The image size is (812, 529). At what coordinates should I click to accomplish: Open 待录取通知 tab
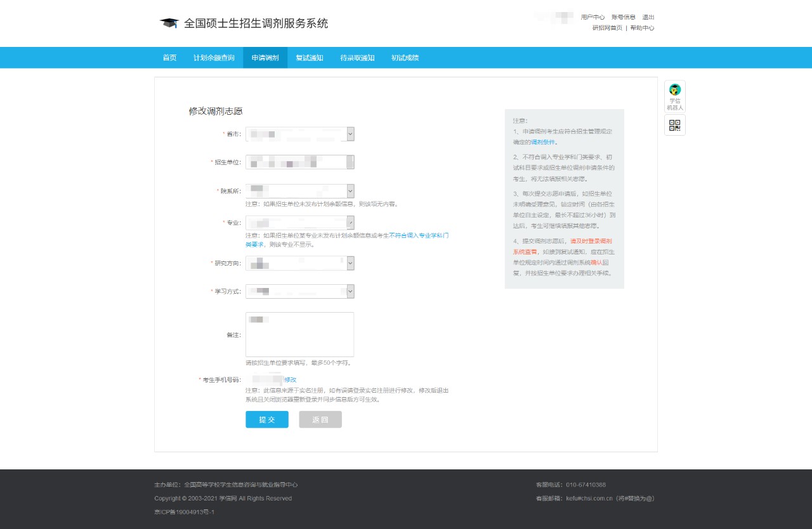click(x=357, y=58)
